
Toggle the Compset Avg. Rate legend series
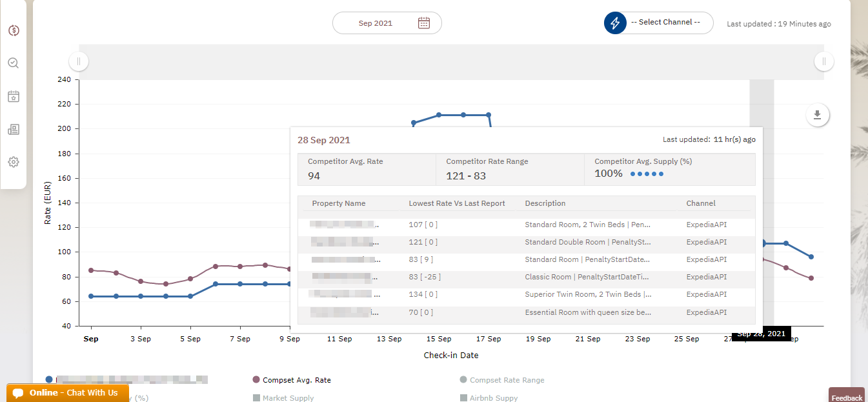296,380
